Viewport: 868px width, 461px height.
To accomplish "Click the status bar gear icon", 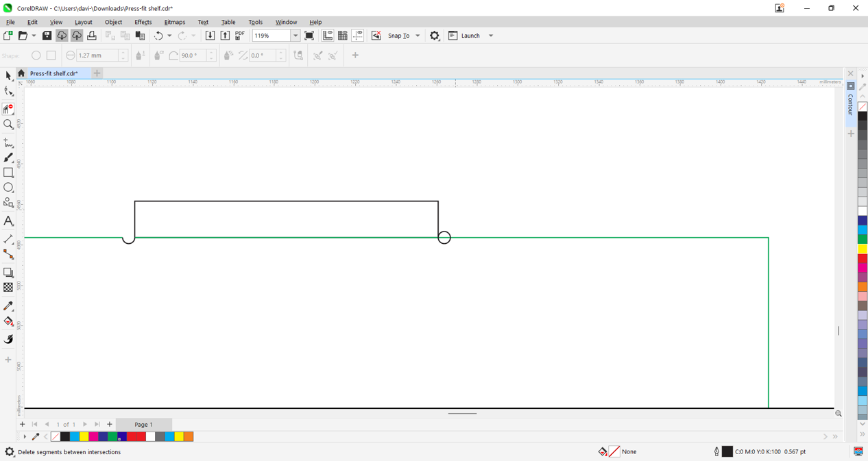I will click(x=10, y=452).
